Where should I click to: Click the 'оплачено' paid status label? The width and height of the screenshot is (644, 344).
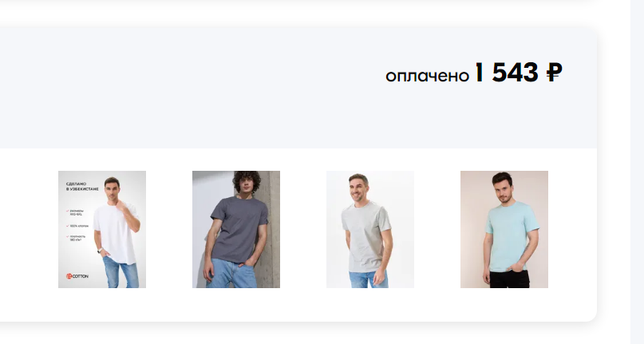427,76
